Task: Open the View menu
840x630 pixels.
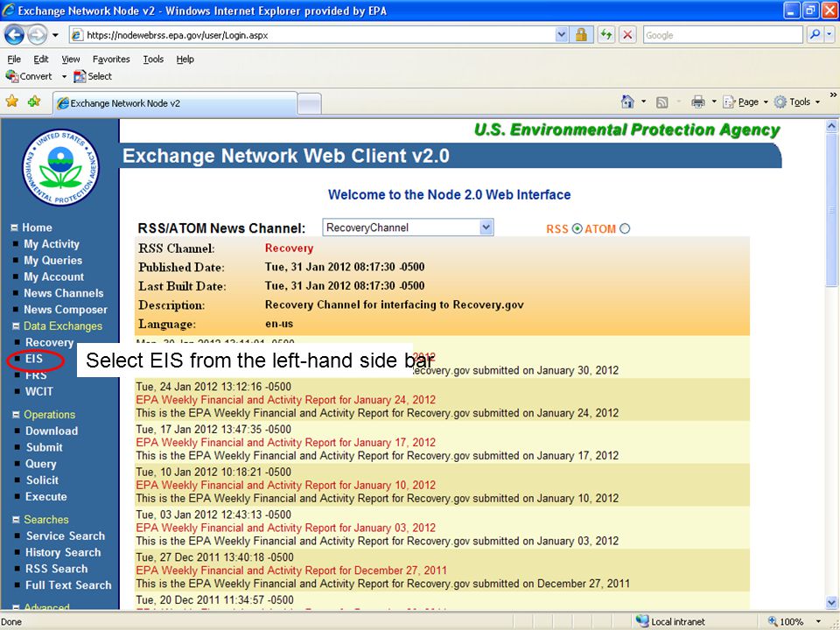Action: coord(70,59)
